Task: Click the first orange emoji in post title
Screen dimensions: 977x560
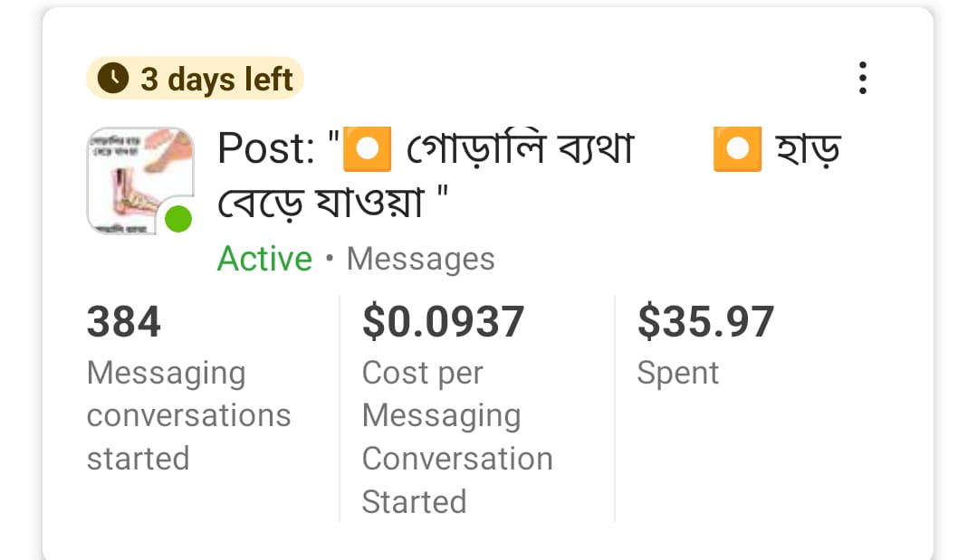Action: (x=367, y=149)
